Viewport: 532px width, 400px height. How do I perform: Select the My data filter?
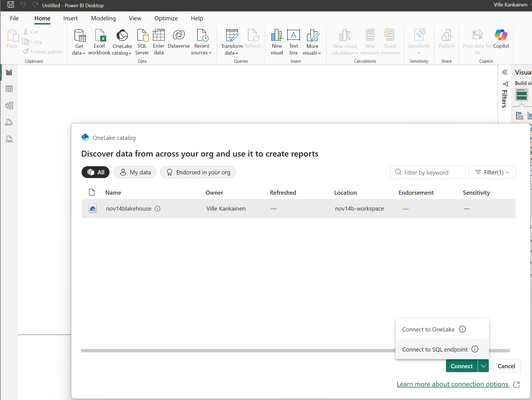pos(135,172)
